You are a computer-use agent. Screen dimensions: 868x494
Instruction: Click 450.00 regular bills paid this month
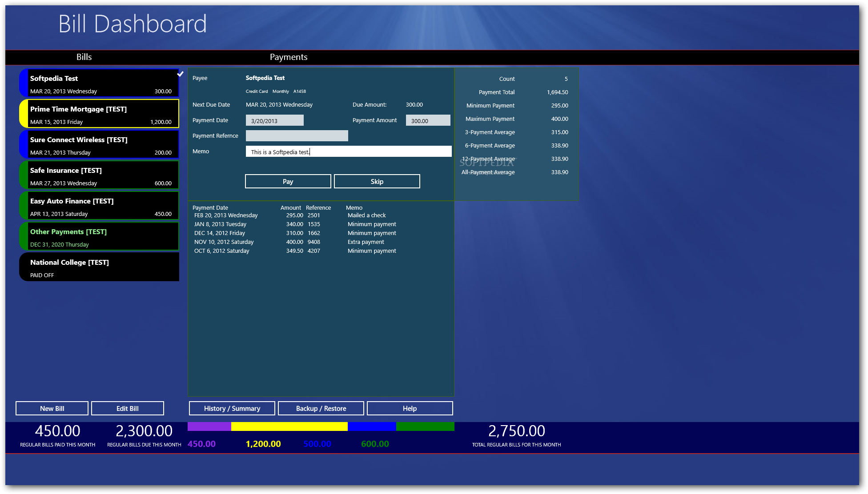click(x=58, y=431)
